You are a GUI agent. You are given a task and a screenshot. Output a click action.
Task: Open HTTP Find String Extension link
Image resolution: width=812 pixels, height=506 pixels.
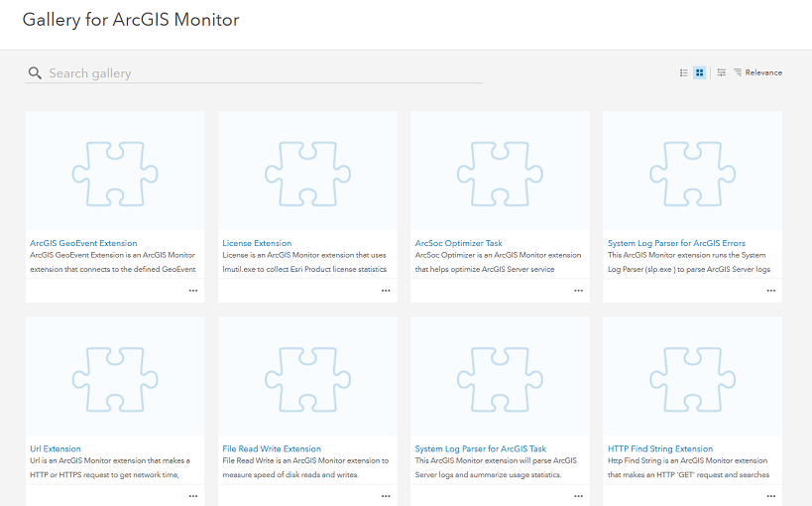[660, 449]
